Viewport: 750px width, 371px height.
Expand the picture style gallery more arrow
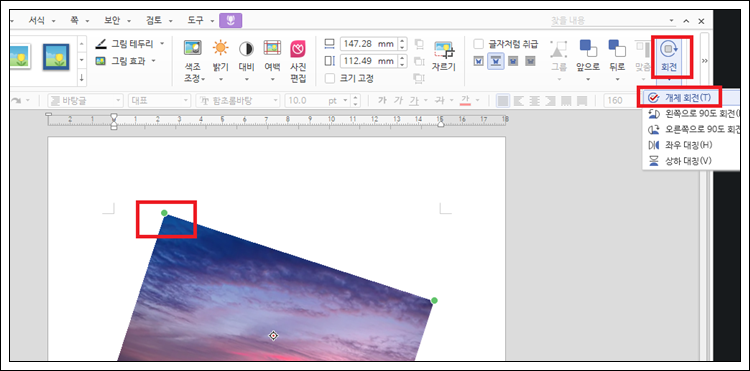point(82,77)
